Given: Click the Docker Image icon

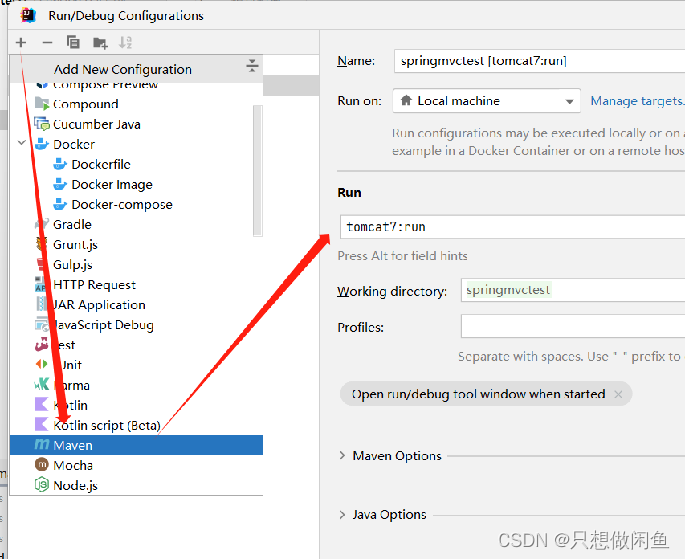Looking at the screenshot, I should tap(60, 184).
